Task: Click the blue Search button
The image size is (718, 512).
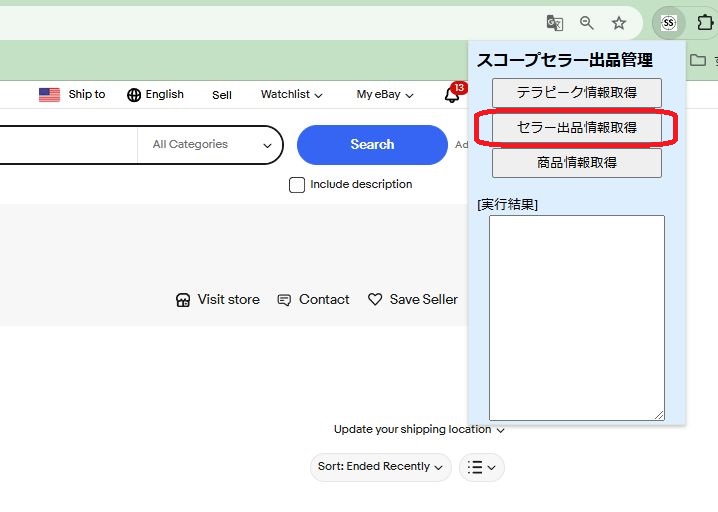Action: coord(372,145)
